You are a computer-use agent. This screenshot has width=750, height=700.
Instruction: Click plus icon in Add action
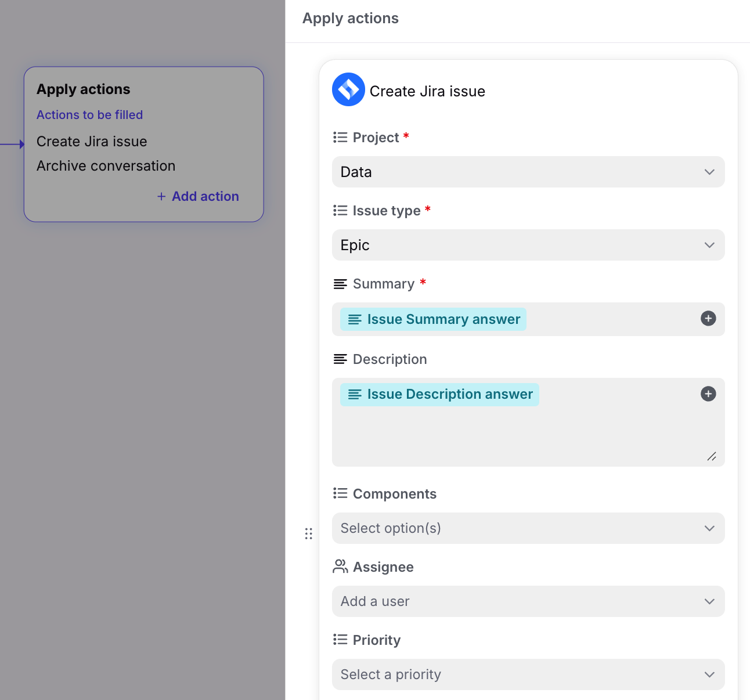click(161, 197)
